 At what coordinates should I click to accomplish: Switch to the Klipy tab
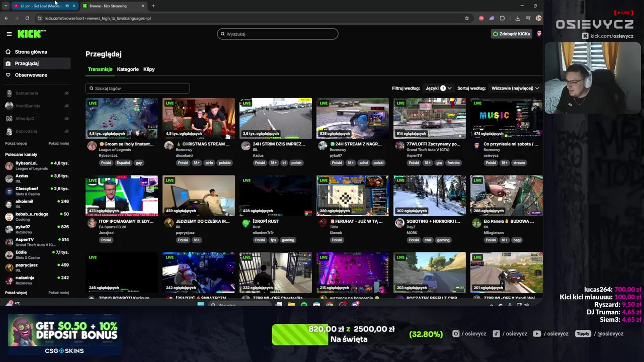click(x=149, y=69)
